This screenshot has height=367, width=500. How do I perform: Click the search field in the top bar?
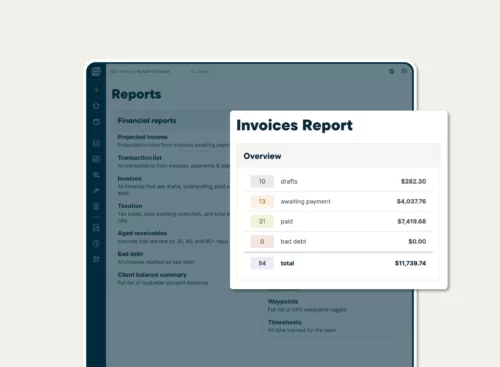[x=200, y=71]
